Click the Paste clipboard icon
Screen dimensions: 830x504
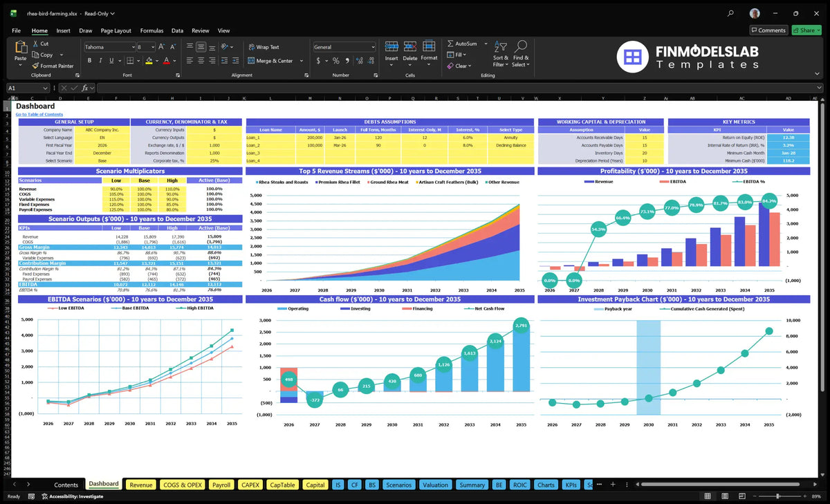[20, 46]
